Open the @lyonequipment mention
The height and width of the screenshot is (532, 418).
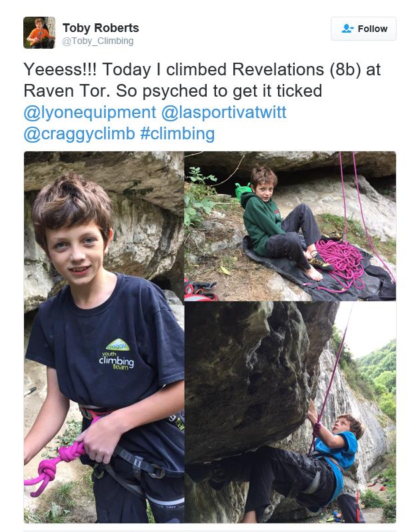tap(89, 112)
